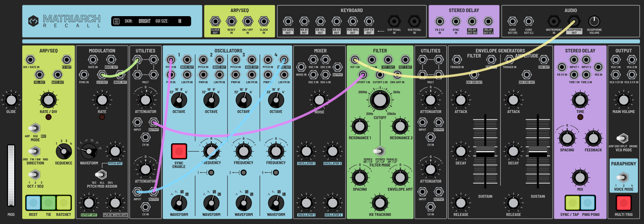
Task: Click the Main Volume knob
Action: click(623, 100)
